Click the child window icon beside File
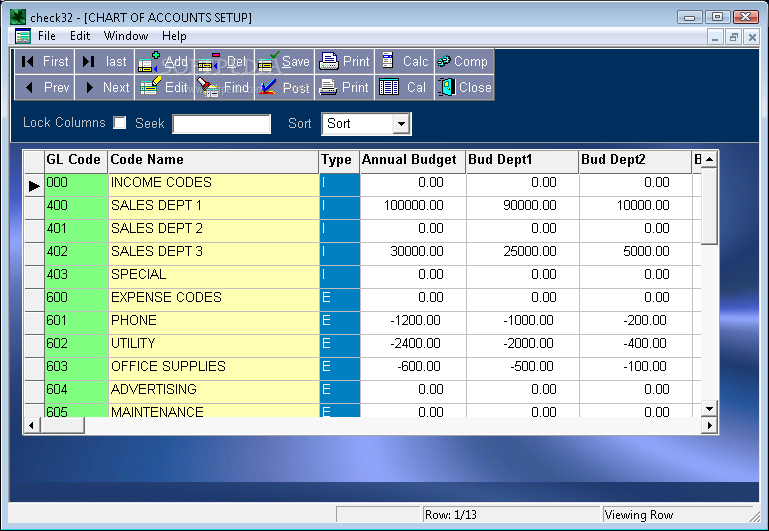Image resolution: width=769 pixels, height=531 pixels. click(23, 36)
